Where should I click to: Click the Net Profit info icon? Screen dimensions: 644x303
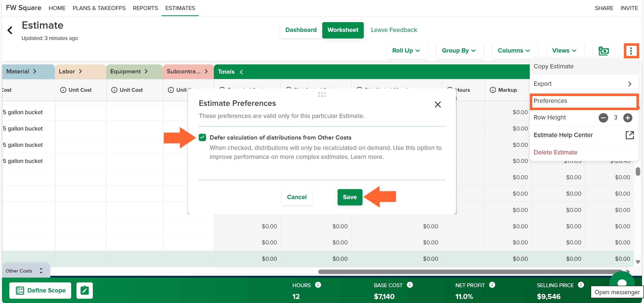pos(492,285)
